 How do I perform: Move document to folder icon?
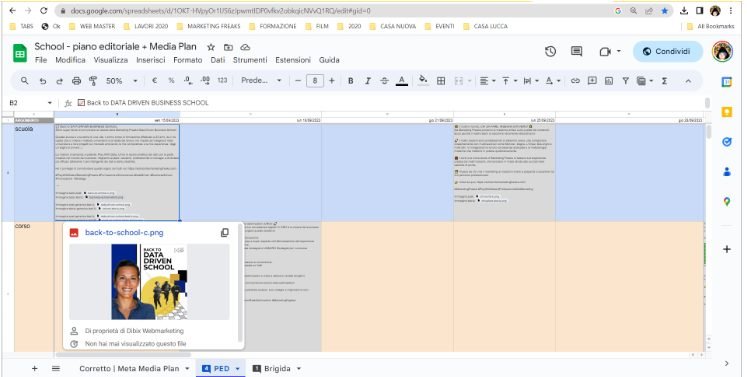pos(228,47)
